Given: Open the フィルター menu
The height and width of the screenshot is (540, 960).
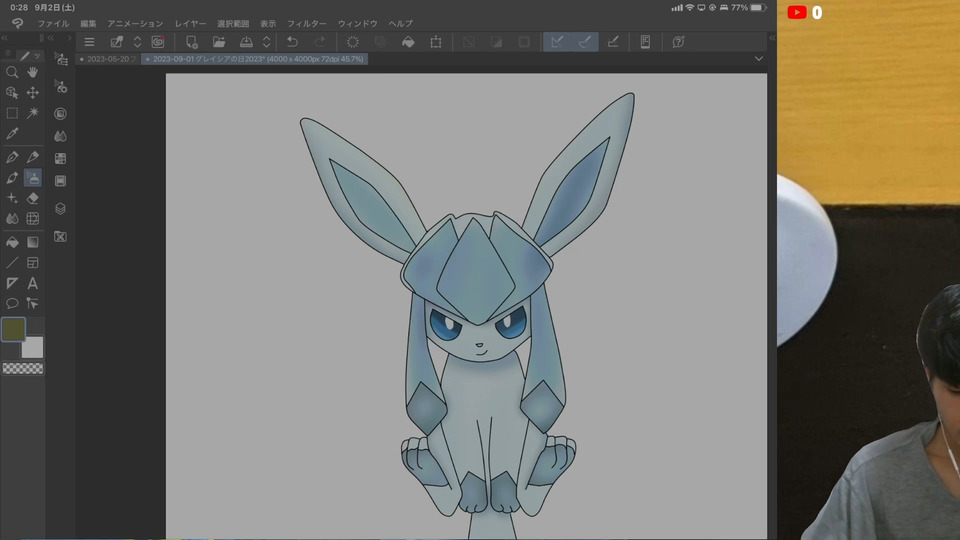Looking at the screenshot, I should point(307,24).
